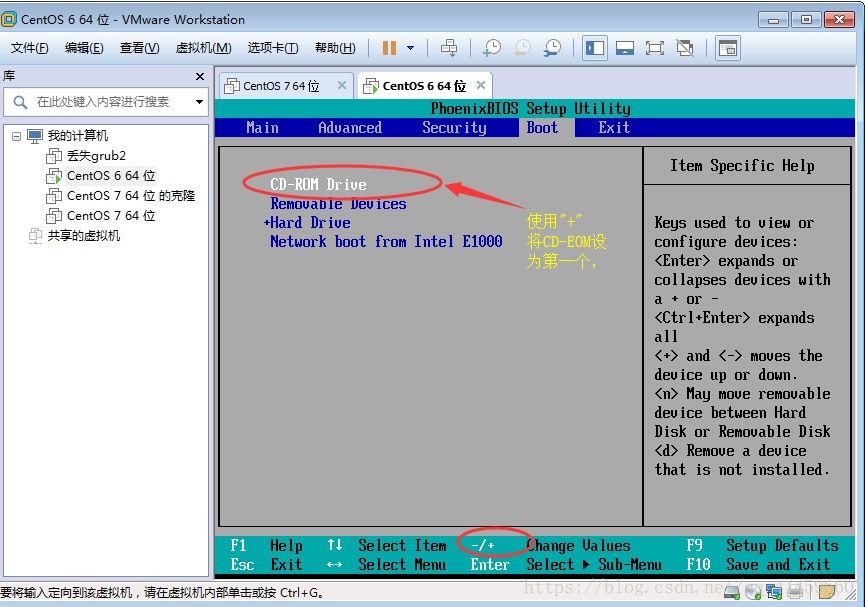Click the VMware title bar application icon
Screen dimensions: 865x607
(9, 19)
